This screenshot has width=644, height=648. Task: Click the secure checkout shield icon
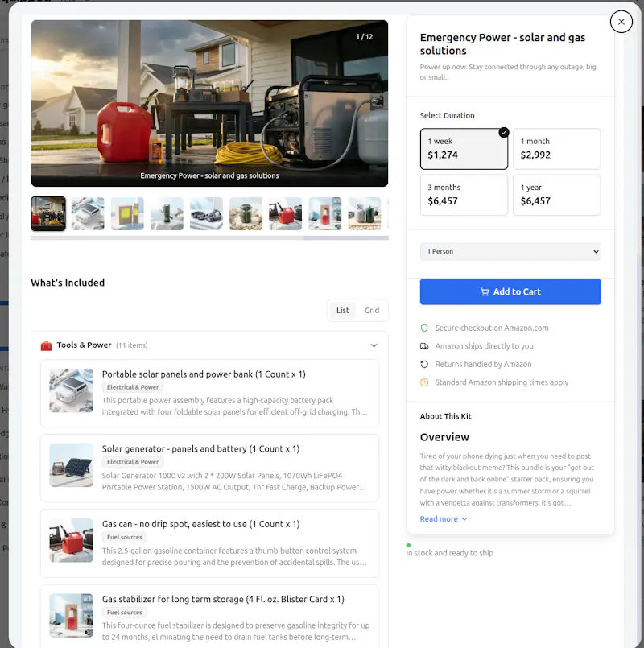click(x=424, y=328)
